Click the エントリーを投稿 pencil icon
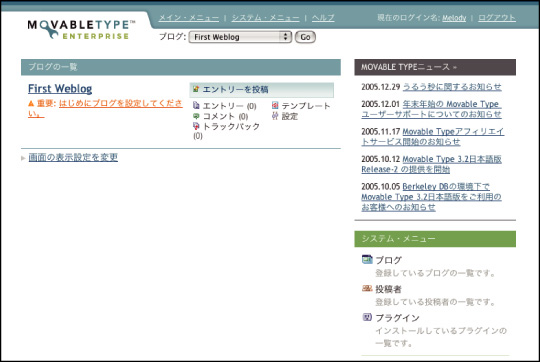Screen dimensions: 540x362 [196, 89]
